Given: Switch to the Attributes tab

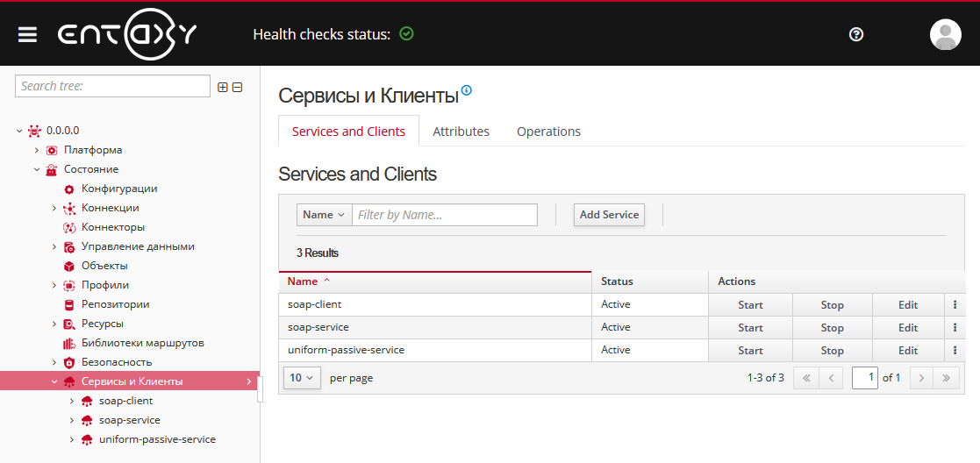Looking at the screenshot, I should pos(461,132).
